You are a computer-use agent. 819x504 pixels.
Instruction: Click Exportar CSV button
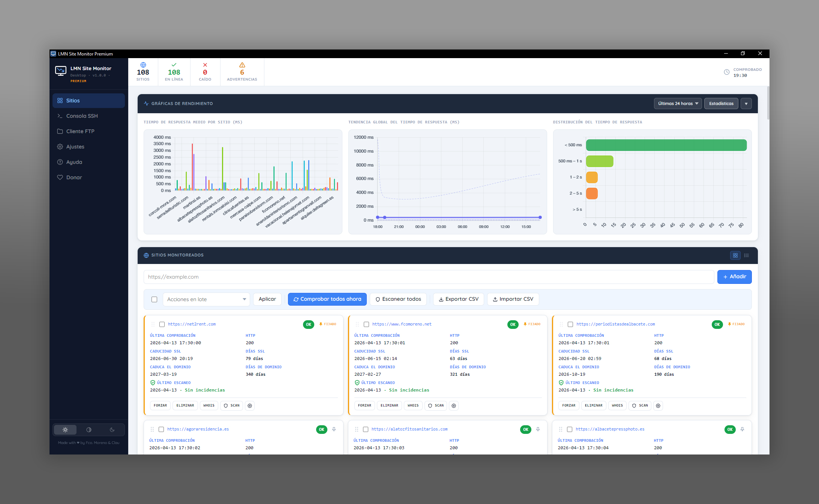[x=458, y=299]
